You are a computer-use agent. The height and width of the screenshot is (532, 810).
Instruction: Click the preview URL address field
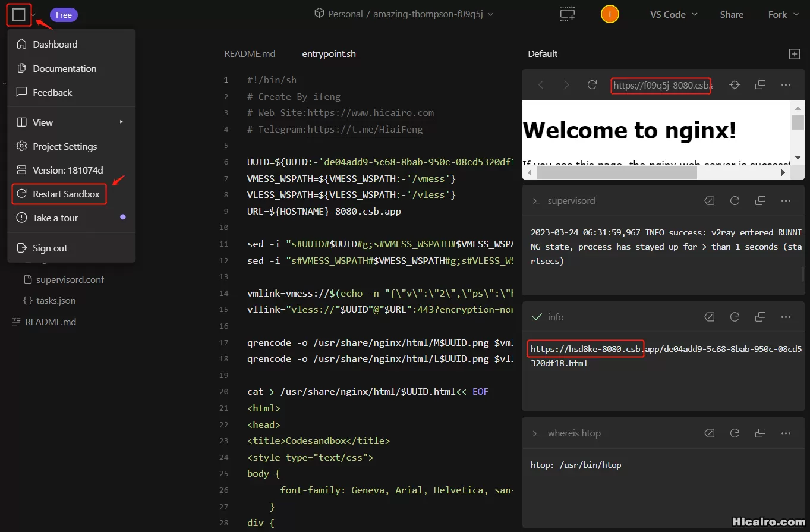point(660,85)
